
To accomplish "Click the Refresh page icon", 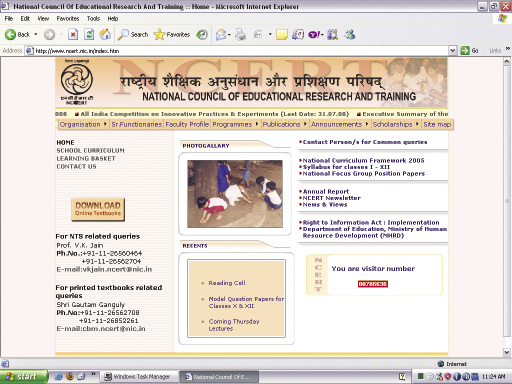I will [89, 34].
